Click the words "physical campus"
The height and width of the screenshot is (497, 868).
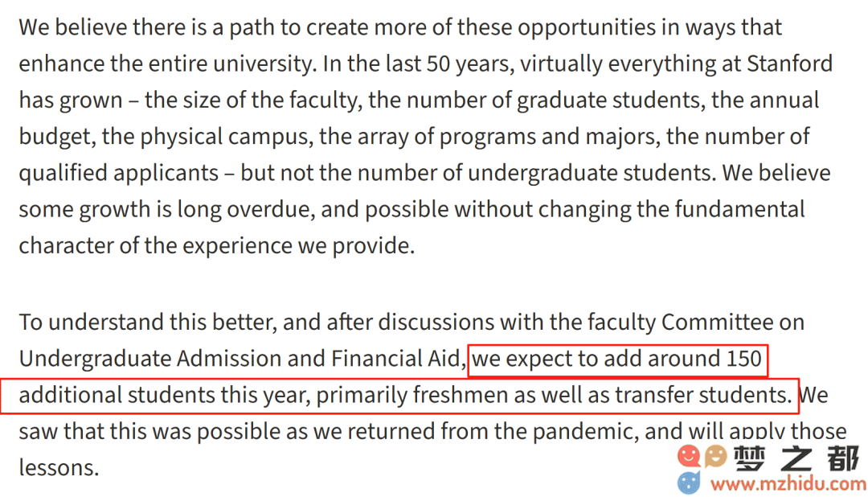(224, 137)
